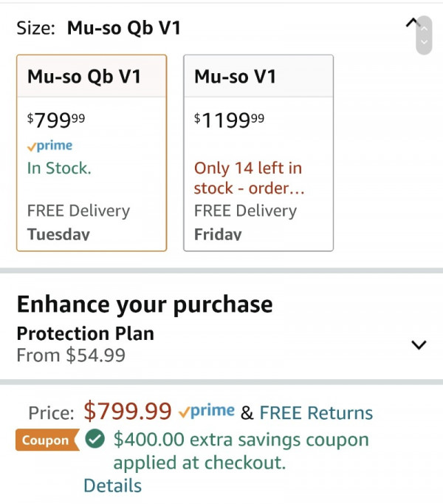Image resolution: width=443 pixels, height=504 pixels.
Task: Click the Protection Plan heading
Action: [x=86, y=333]
